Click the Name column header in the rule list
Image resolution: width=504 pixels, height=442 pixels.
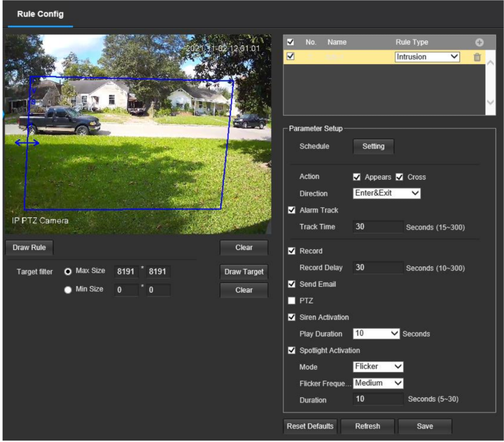tap(337, 42)
